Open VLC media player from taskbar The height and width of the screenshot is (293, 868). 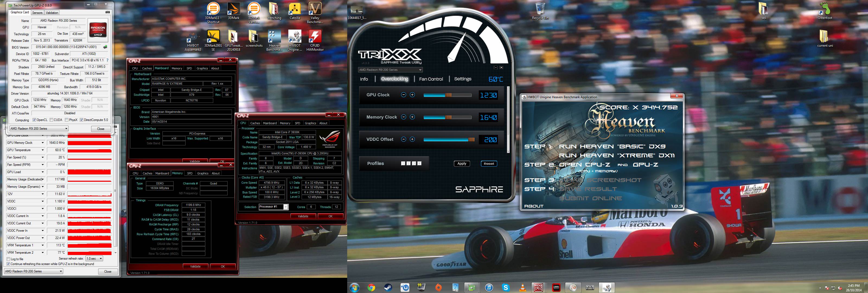pyautogui.click(x=523, y=288)
